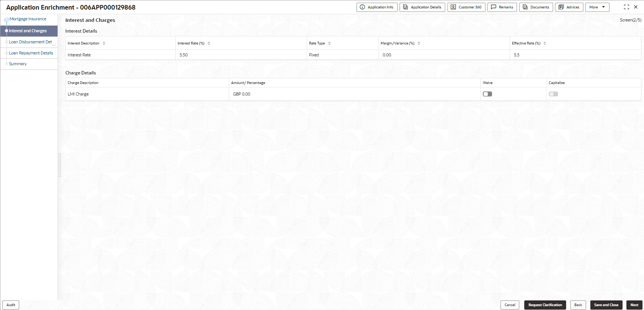Close the Application Enrichment window
644x310 pixels.
(x=636, y=7)
